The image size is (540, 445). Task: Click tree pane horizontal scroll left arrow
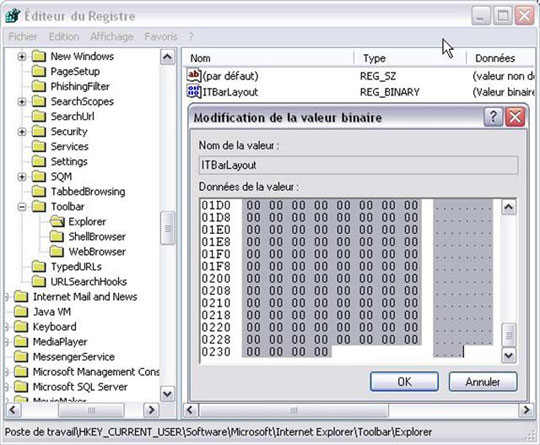(x=13, y=410)
